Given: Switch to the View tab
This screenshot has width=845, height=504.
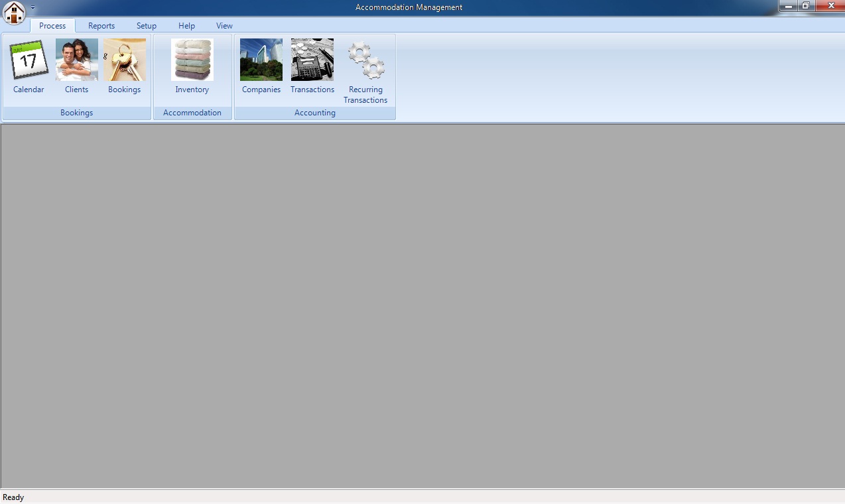Looking at the screenshot, I should click(224, 26).
